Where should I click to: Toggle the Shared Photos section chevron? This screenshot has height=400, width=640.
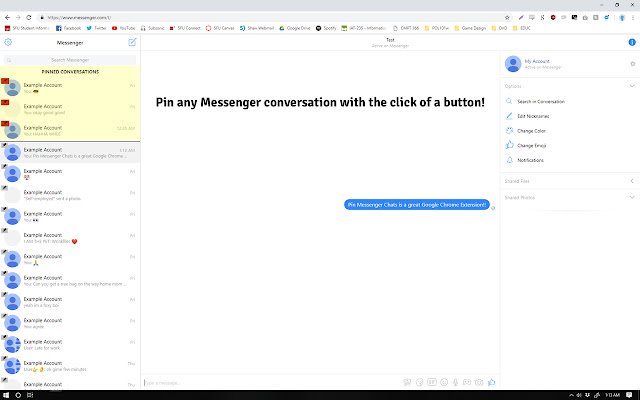click(x=632, y=197)
